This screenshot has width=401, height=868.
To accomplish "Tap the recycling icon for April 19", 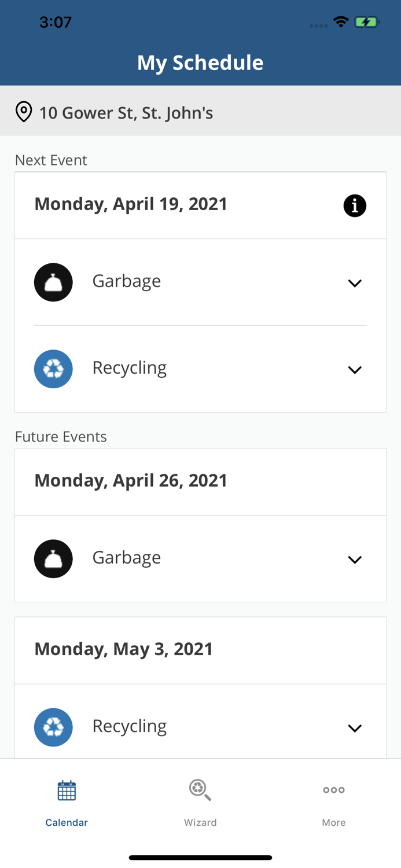I will click(x=53, y=369).
